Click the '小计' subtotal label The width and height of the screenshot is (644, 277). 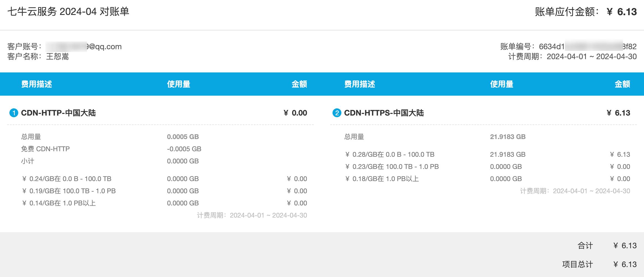[x=28, y=161]
